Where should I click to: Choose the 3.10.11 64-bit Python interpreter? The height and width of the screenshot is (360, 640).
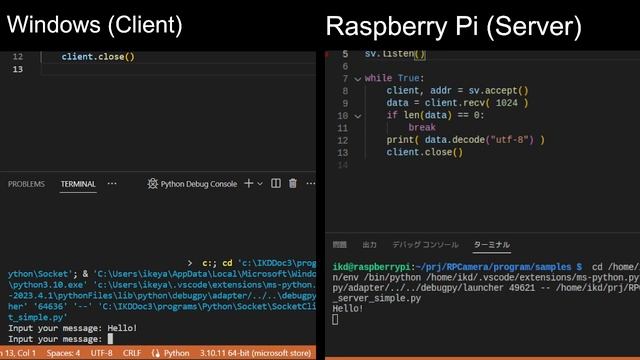click(x=255, y=353)
